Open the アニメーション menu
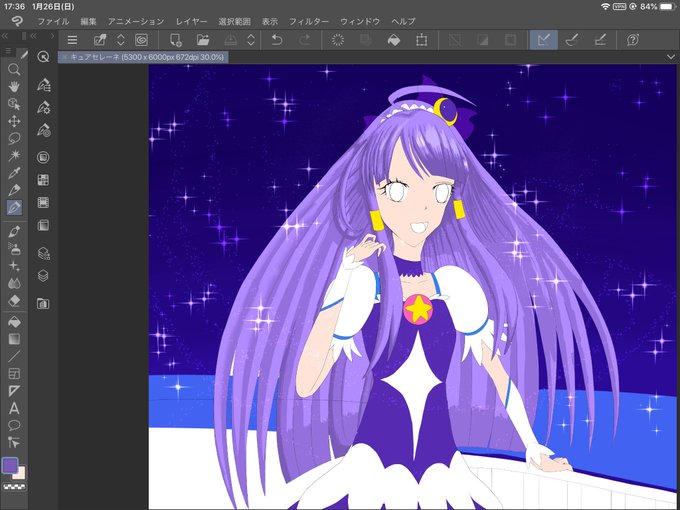The image size is (680, 510). tap(136, 21)
